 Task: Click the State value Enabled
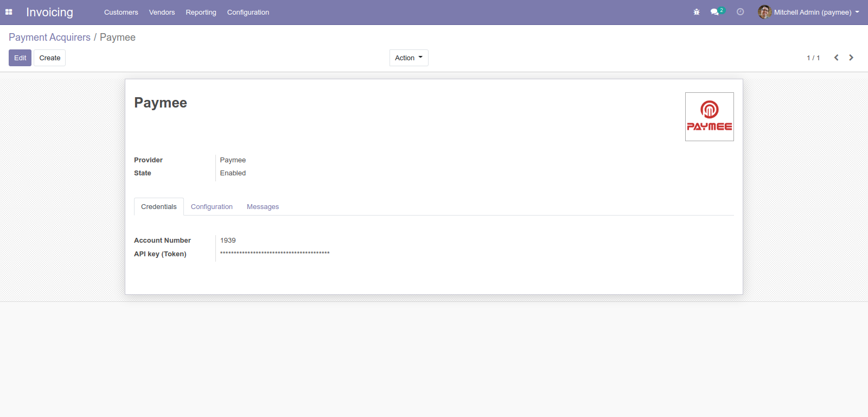(x=233, y=173)
